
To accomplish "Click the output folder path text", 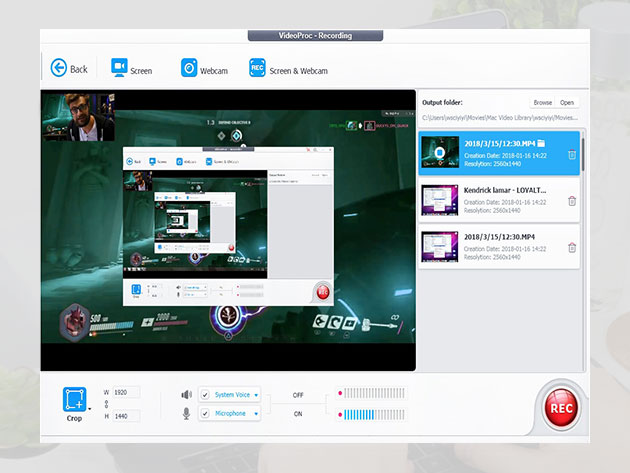I will (500, 118).
